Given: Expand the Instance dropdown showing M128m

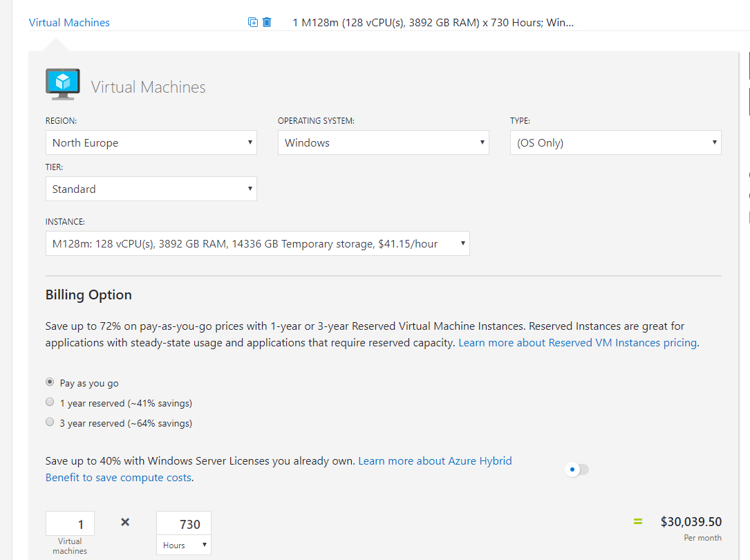Looking at the screenshot, I should click(257, 243).
